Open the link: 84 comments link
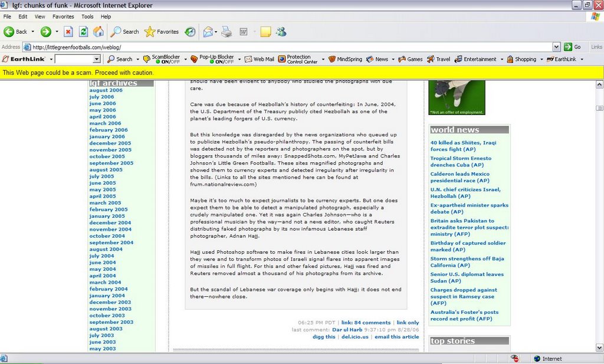604x364 pixels. coord(366,323)
